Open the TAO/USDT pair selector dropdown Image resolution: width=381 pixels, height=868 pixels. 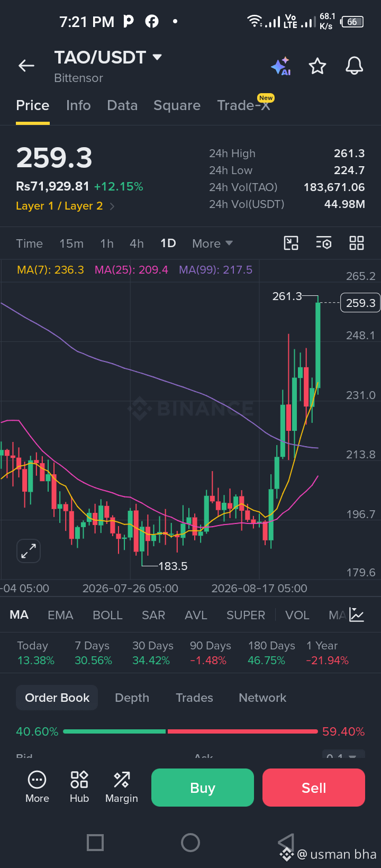pos(108,57)
